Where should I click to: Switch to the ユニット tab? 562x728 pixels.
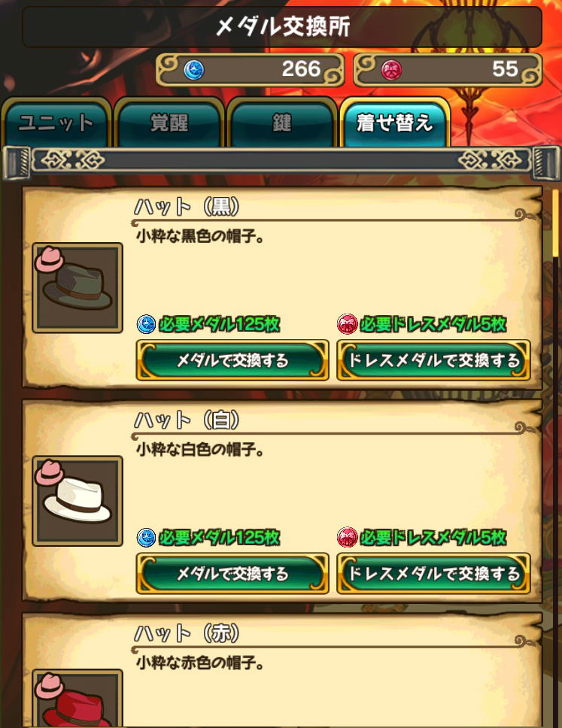(56, 123)
